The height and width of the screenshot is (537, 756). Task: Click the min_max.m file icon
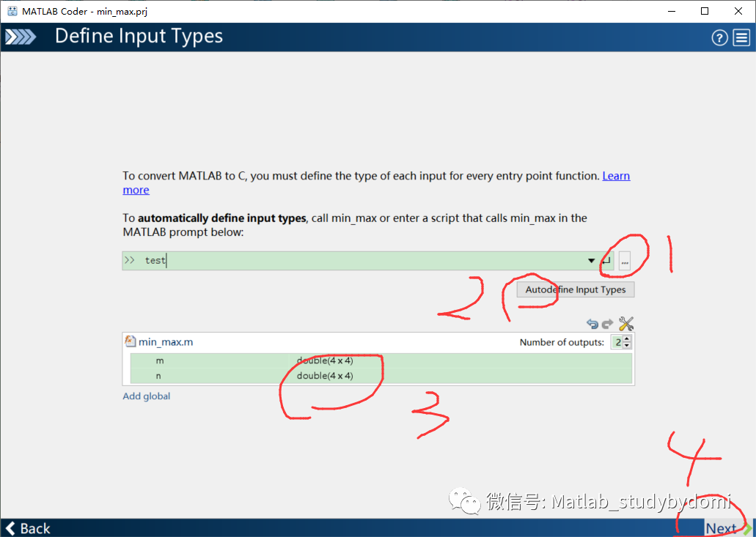tap(131, 341)
